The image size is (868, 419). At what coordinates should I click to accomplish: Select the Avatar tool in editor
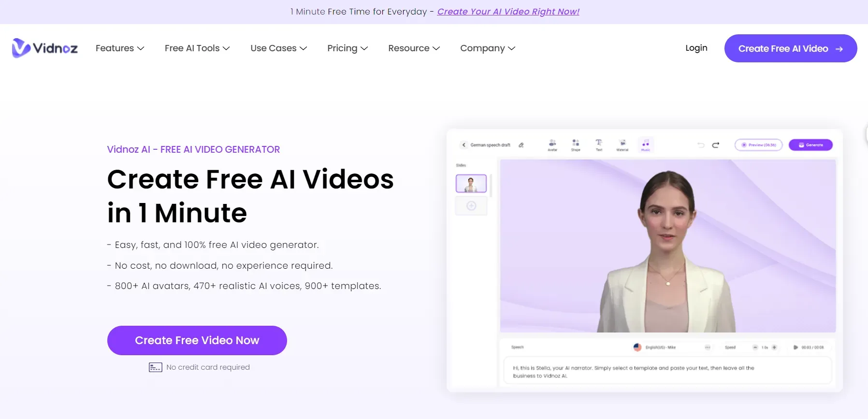(552, 145)
